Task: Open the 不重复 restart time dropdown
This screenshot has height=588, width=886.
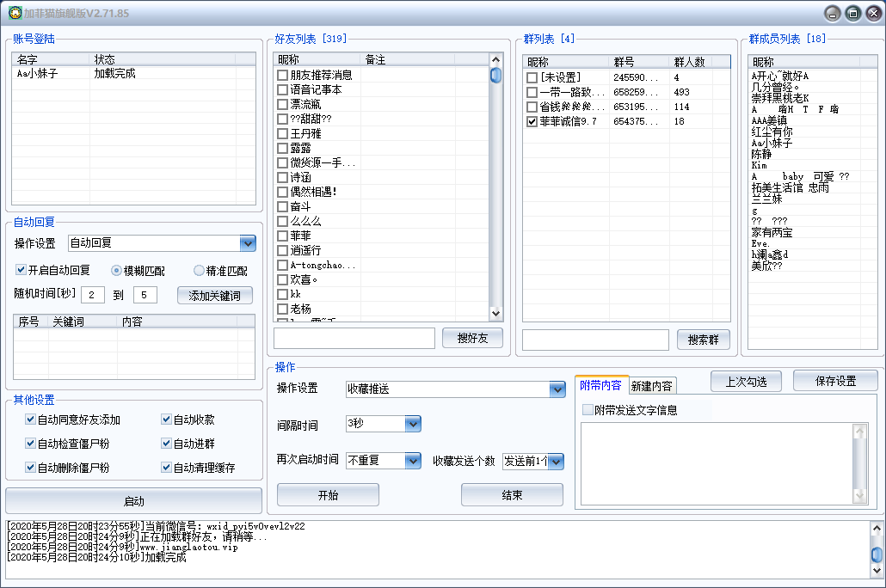Action: (x=412, y=461)
